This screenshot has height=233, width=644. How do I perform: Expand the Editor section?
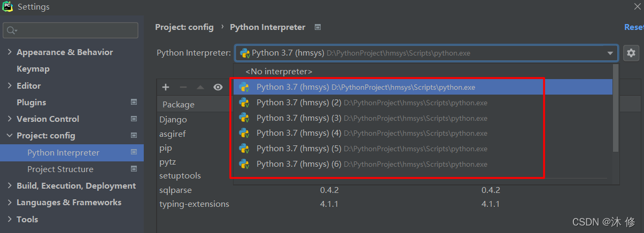point(10,86)
